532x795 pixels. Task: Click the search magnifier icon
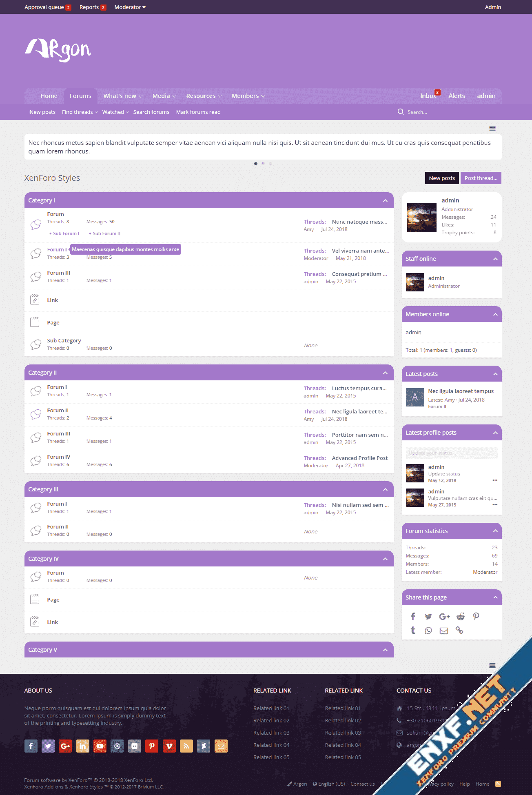click(401, 112)
